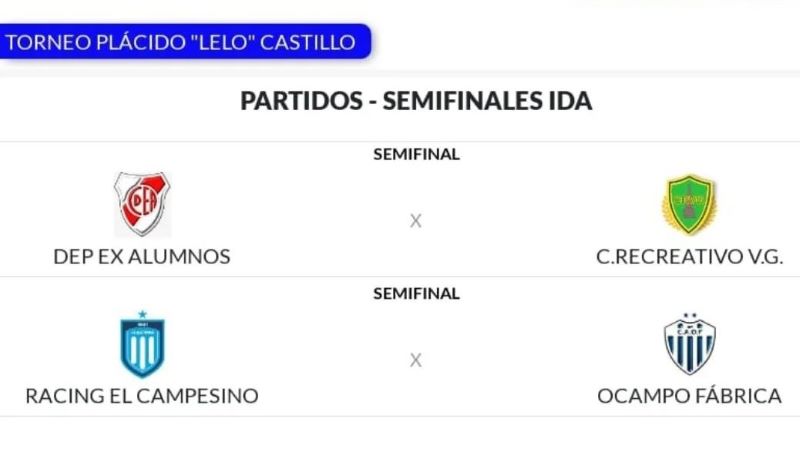Click the star above Racing El Campesino crest
The image size is (800, 476).
pyautogui.click(x=142, y=314)
